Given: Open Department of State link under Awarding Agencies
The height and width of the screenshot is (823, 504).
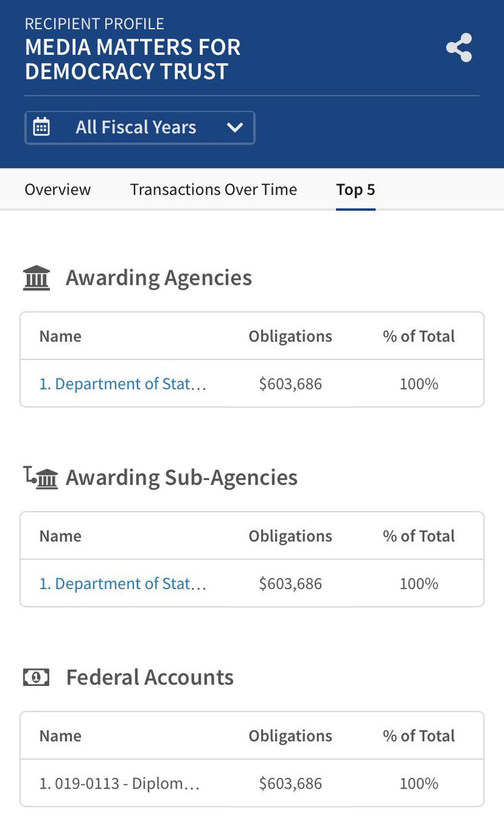Looking at the screenshot, I should 123,384.
